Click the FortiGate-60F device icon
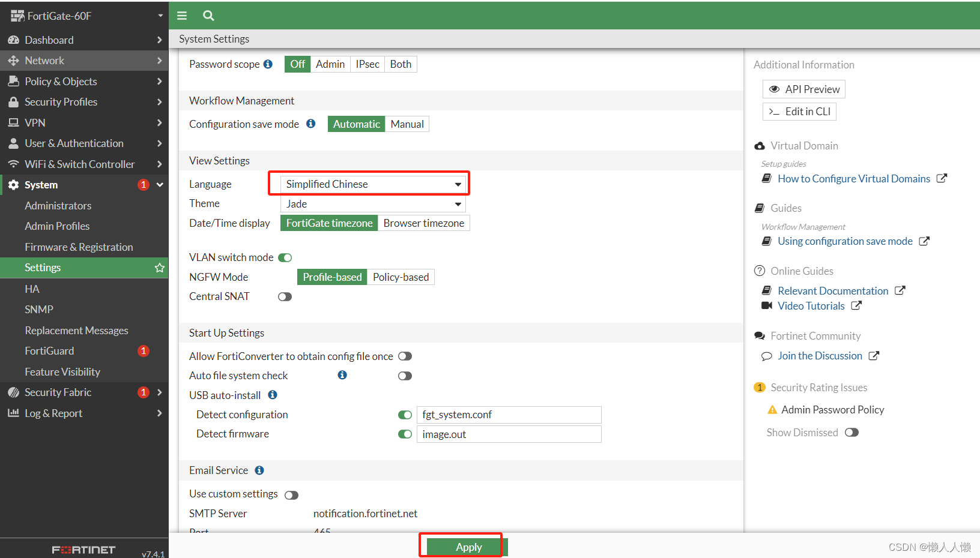This screenshot has height=558, width=980. [x=17, y=16]
